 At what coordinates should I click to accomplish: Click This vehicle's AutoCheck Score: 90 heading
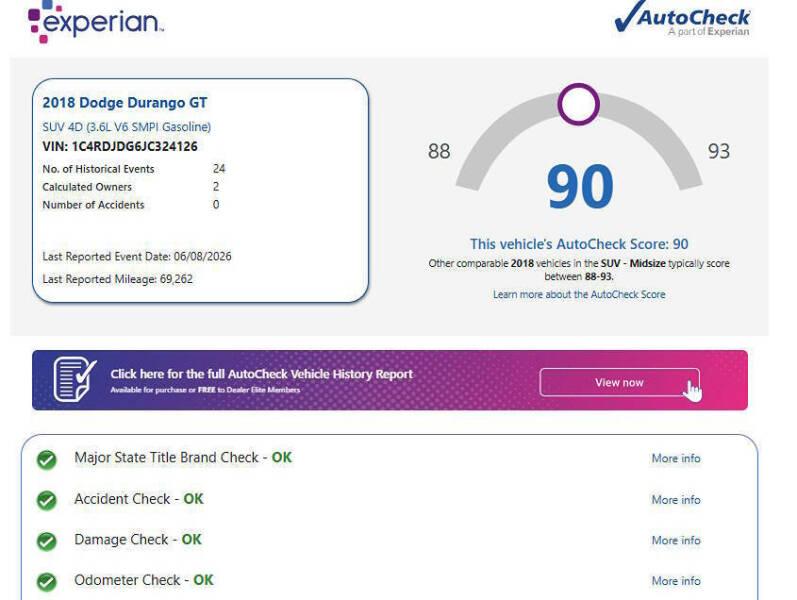click(x=579, y=244)
